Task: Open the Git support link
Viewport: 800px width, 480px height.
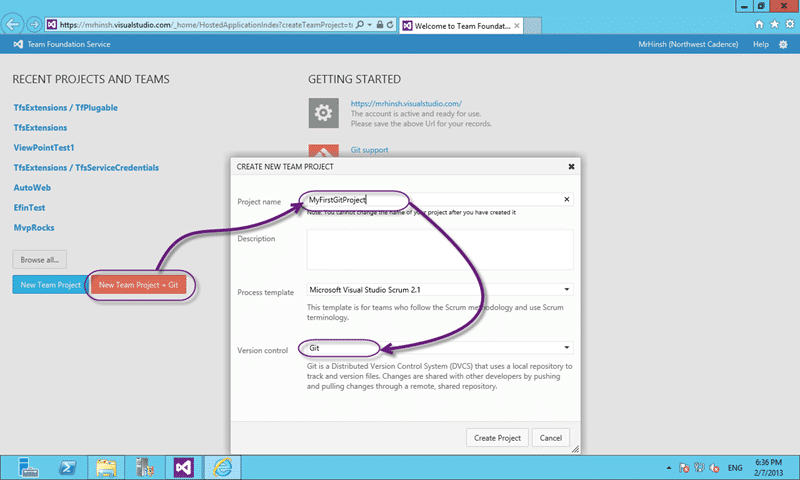Action: (x=369, y=150)
